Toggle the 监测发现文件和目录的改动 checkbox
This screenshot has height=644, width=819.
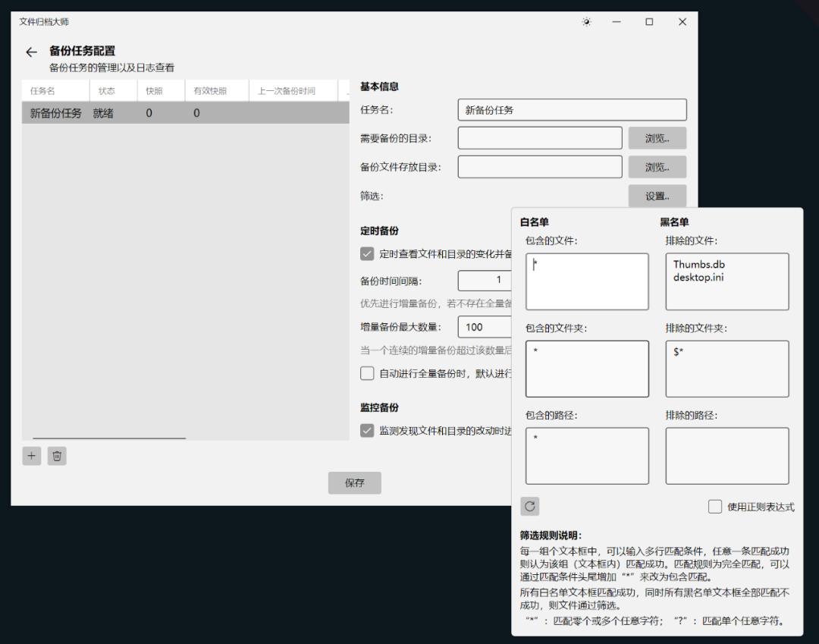tap(367, 431)
